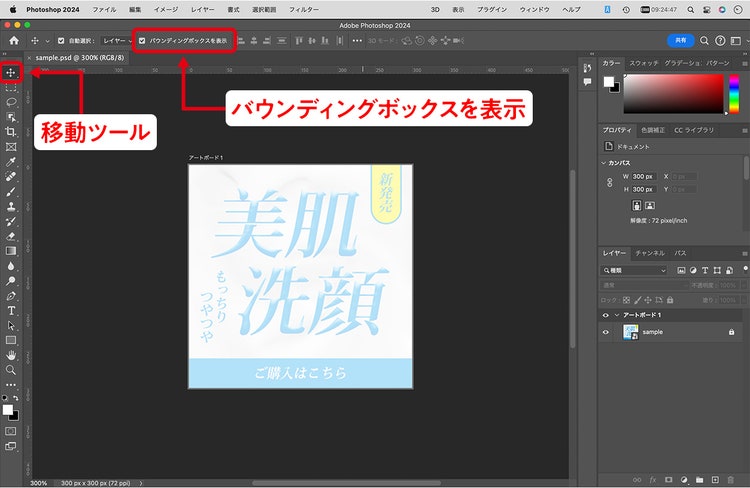This screenshot has height=488, width=750.
Task: Select the History Brush tool
Action: 11,222
